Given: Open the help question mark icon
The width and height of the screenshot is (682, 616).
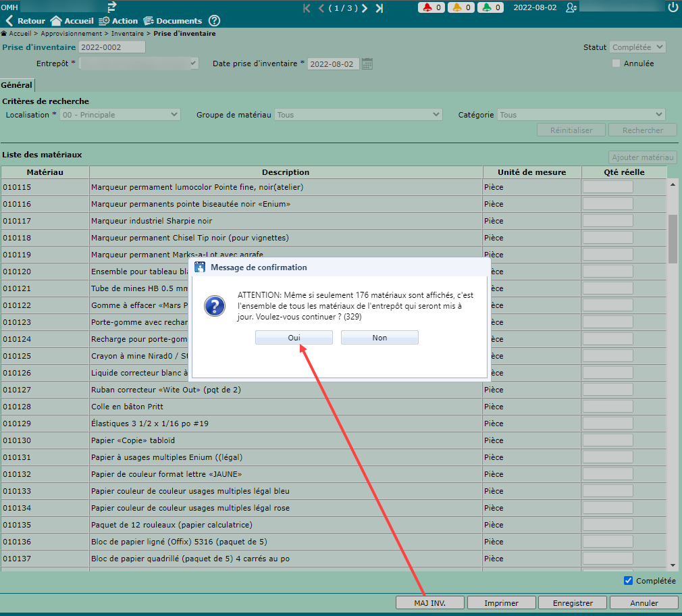Looking at the screenshot, I should 214,21.
